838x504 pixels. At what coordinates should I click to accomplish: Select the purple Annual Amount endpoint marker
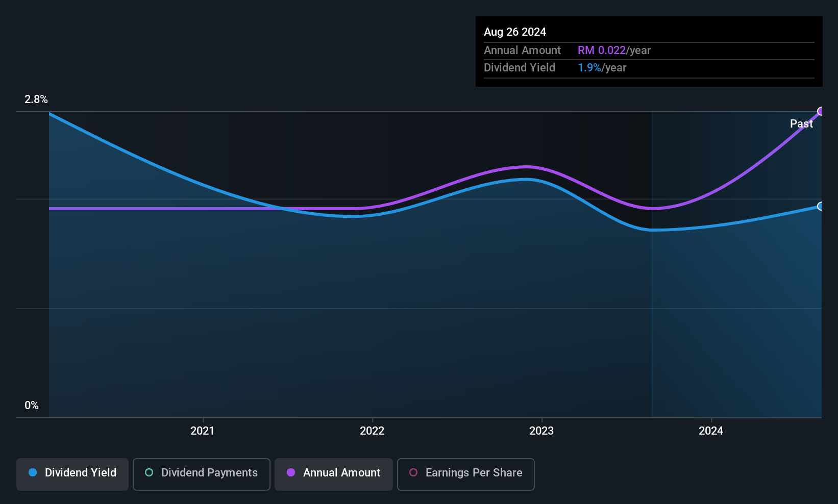(x=821, y=111)
